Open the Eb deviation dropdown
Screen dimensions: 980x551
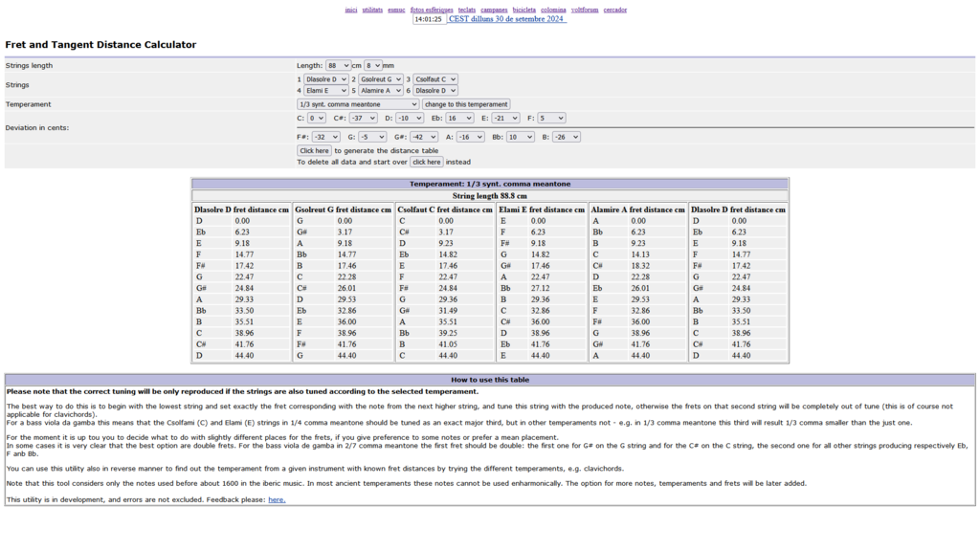pos(459,118)
